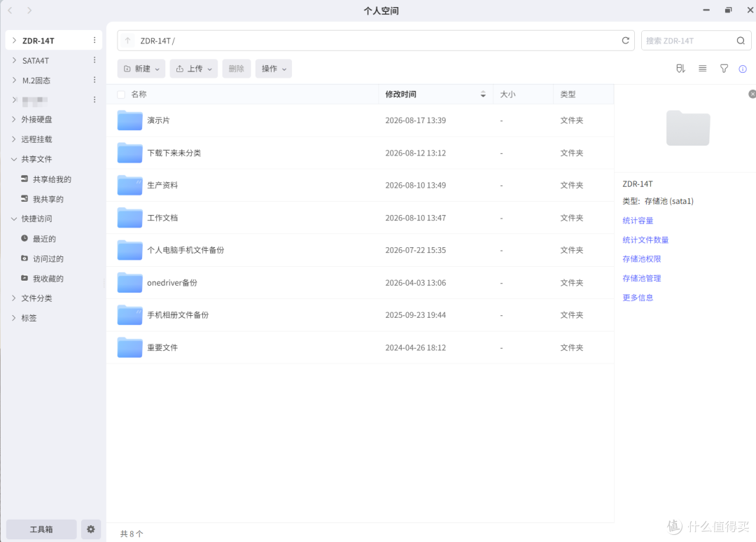Expand the SATA4T tree node
Screen dimensions: 756x542
pos(14,60)
